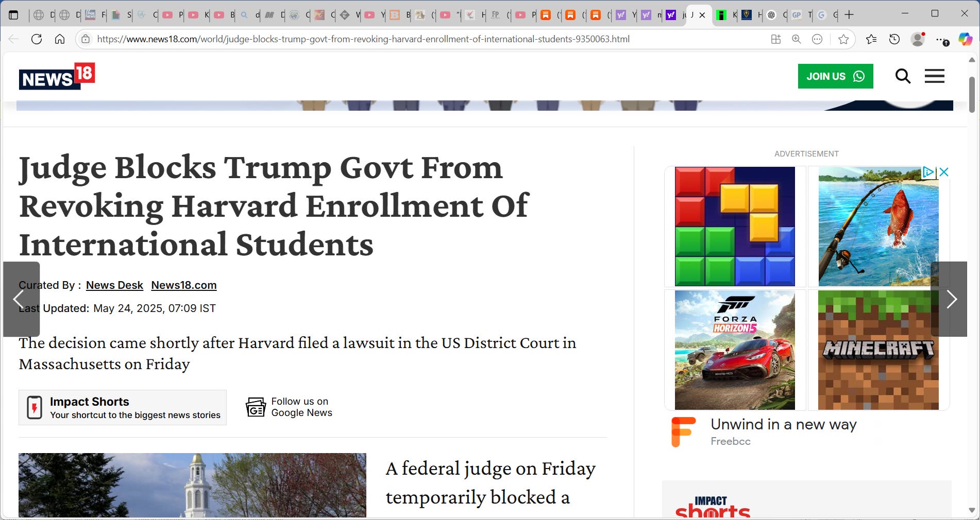980x520 pixels.
Task: Click the orange F Freebcc logo
Action: coord(684,432)
